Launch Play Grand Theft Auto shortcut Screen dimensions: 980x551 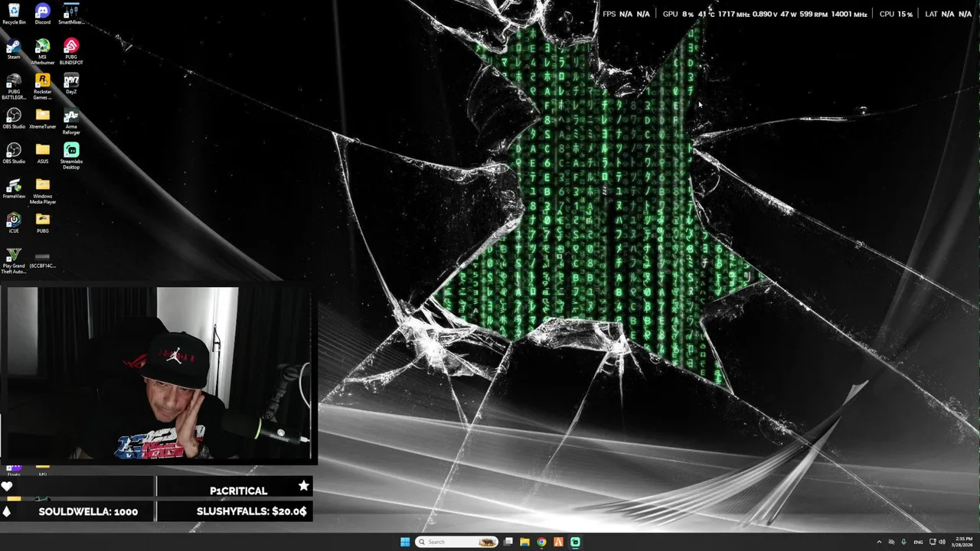coord(14,261)
